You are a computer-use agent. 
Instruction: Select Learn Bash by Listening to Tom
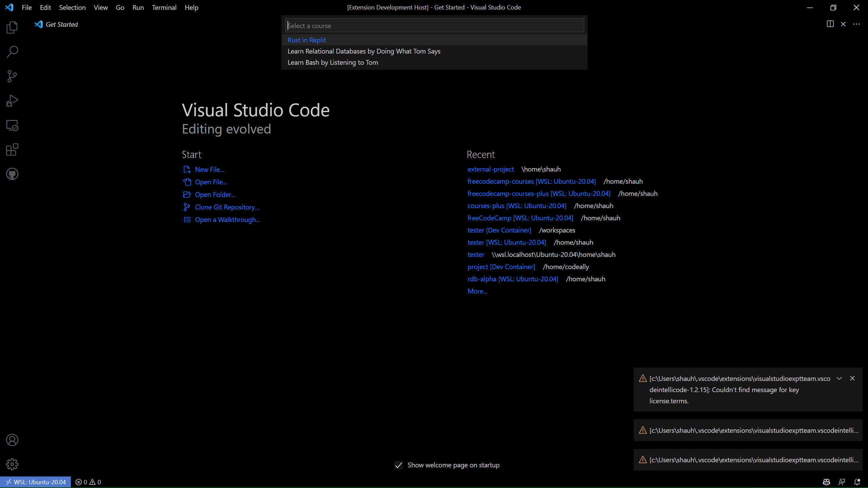333,62
